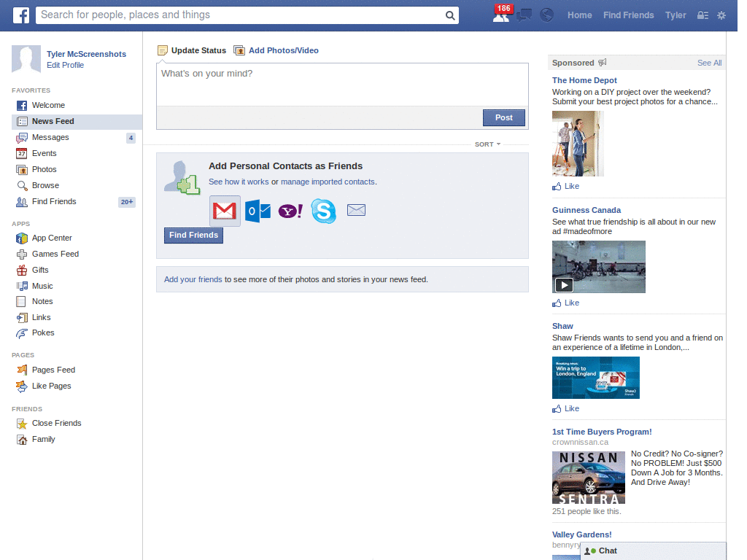Open the messages icon in top bar
Image resolution: width=747 pixels, height=560 pixels.
point(524,15)
